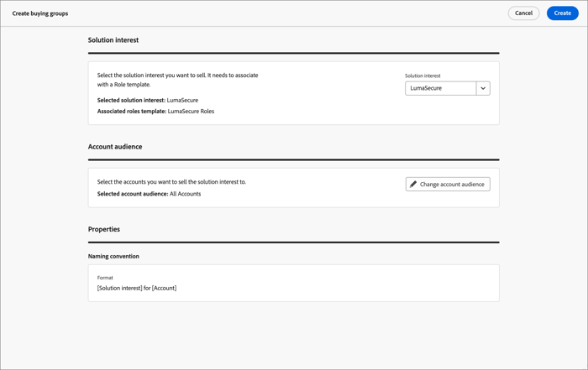Expand the Solution interest chevron arrow

483,88
